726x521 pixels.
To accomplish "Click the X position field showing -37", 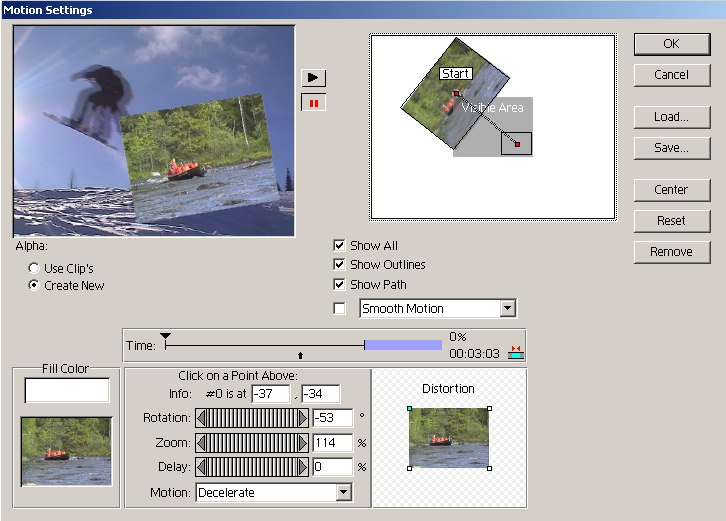I will pos(271,394).
